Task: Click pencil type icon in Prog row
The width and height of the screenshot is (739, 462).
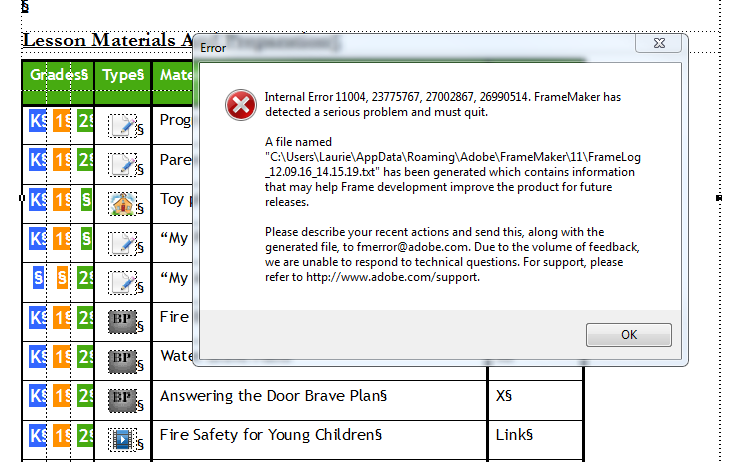Action: click(x=123, y=125)
